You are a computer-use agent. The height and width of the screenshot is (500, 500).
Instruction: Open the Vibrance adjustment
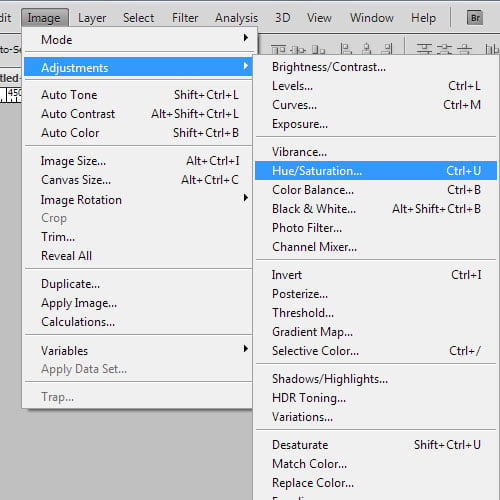(x=376, y=152)
